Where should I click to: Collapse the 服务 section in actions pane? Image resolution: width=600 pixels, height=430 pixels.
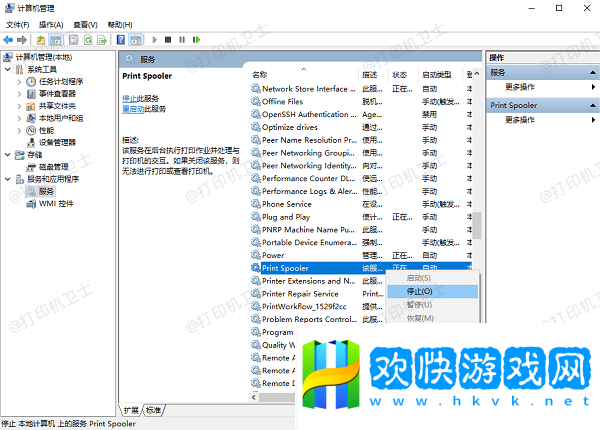(593, 72)
